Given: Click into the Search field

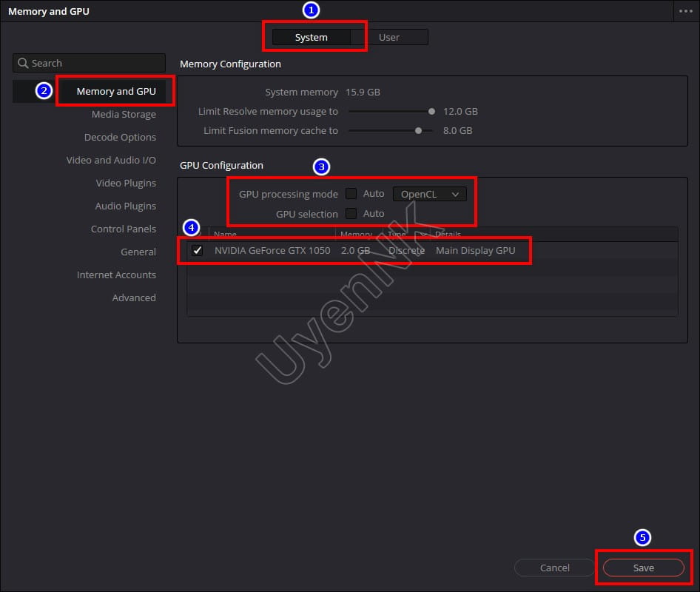Looking at the screenshot, I should (x=89, y=64).
